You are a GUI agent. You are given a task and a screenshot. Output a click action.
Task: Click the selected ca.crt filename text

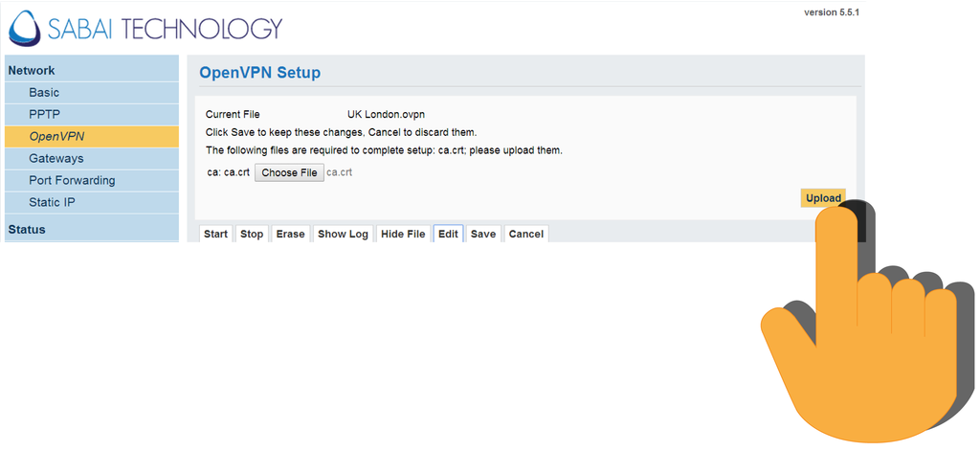[x=340, y=172]
